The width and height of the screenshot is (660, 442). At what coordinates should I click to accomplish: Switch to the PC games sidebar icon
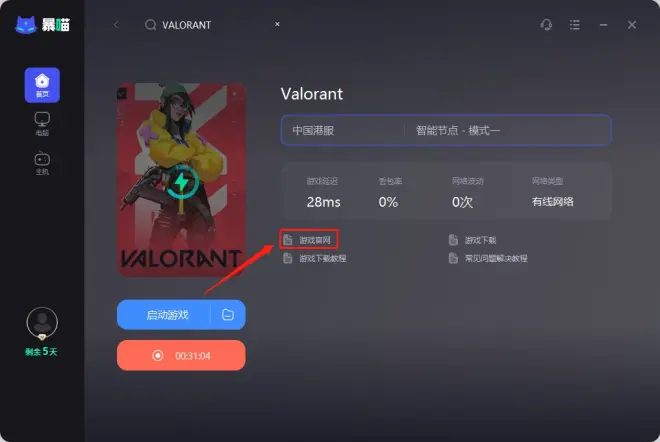[42, 124]
